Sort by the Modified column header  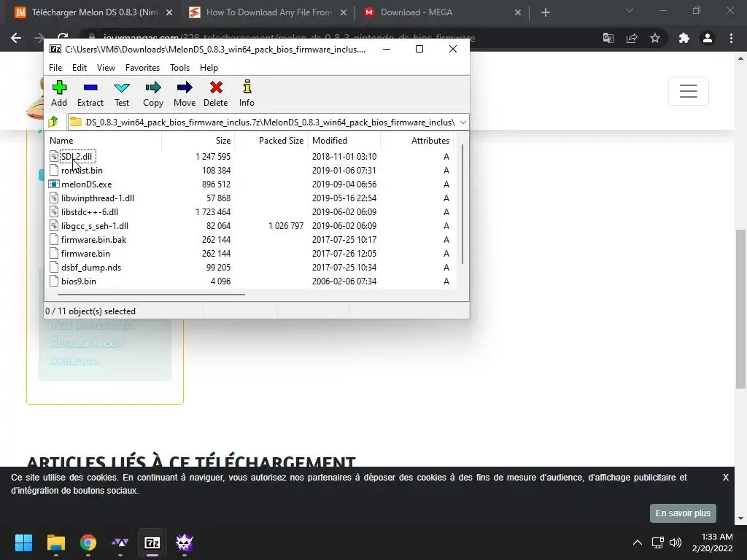344,141
